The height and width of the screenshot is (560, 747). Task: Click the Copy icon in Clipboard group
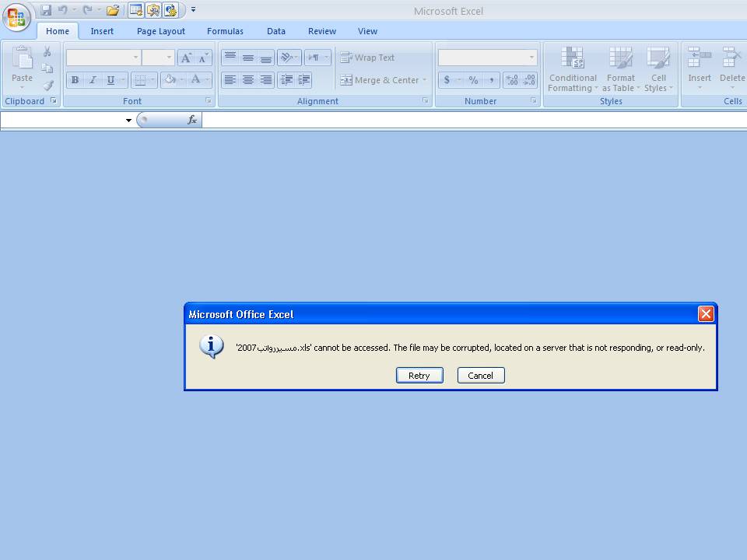(x=47, y=68)
